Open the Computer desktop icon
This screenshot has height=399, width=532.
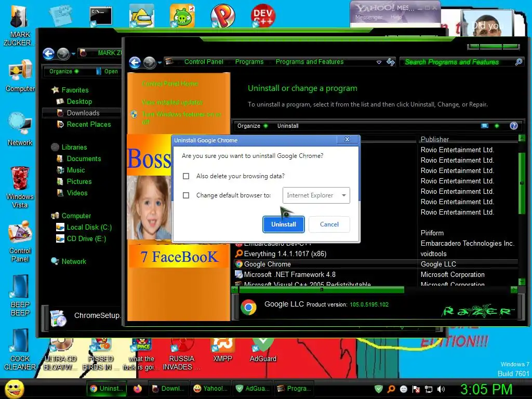[x=20, y=76]
